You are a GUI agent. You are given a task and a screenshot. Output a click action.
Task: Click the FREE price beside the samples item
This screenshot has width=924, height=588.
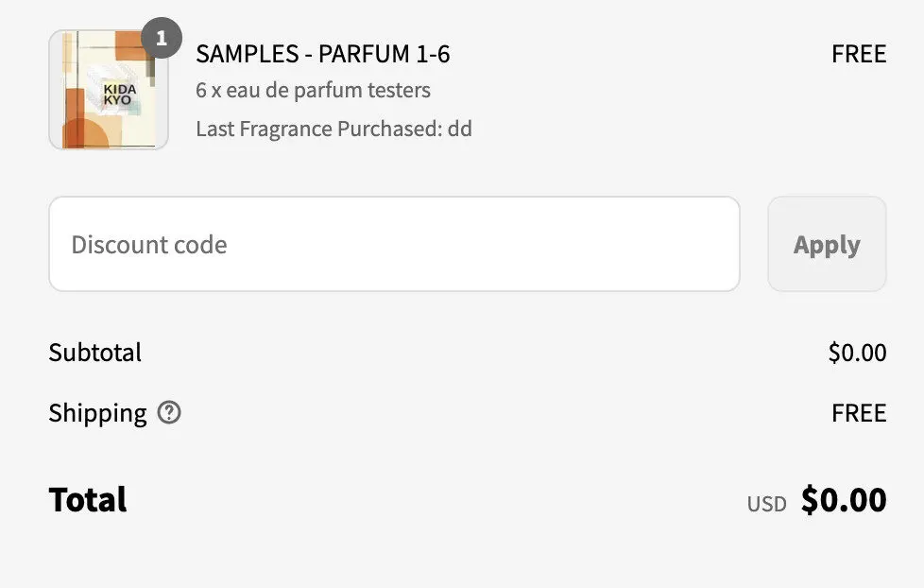[x=859, y=54]
